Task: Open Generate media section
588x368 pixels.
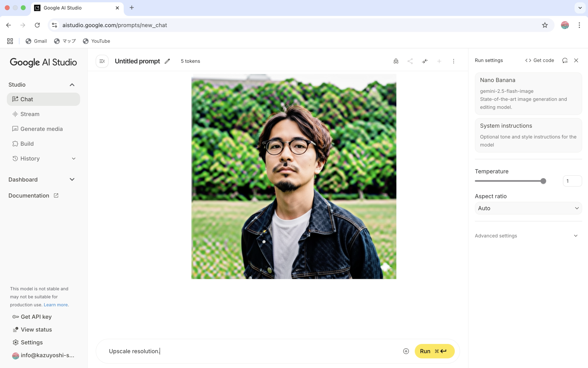Action: click(x=43, y=129)
